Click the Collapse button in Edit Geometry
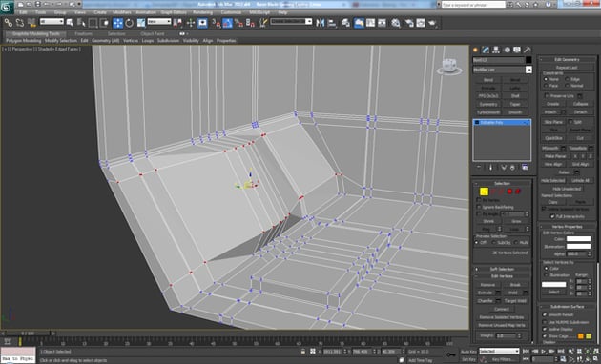The image size is (601, 364). (580, 104)
